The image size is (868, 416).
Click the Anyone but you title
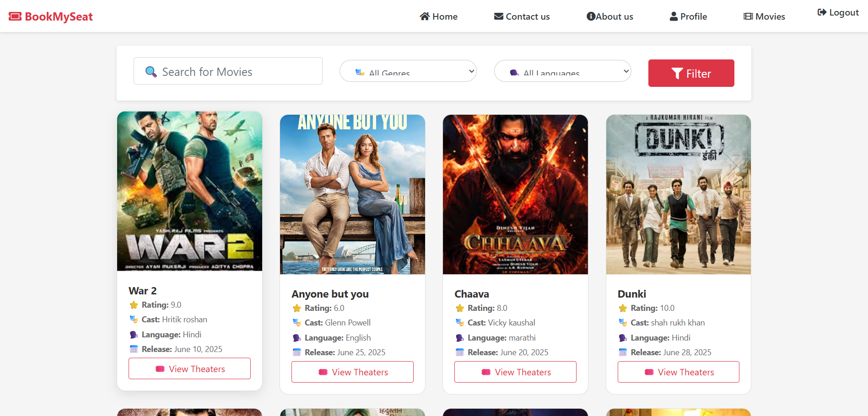click(x=330, y=294)
